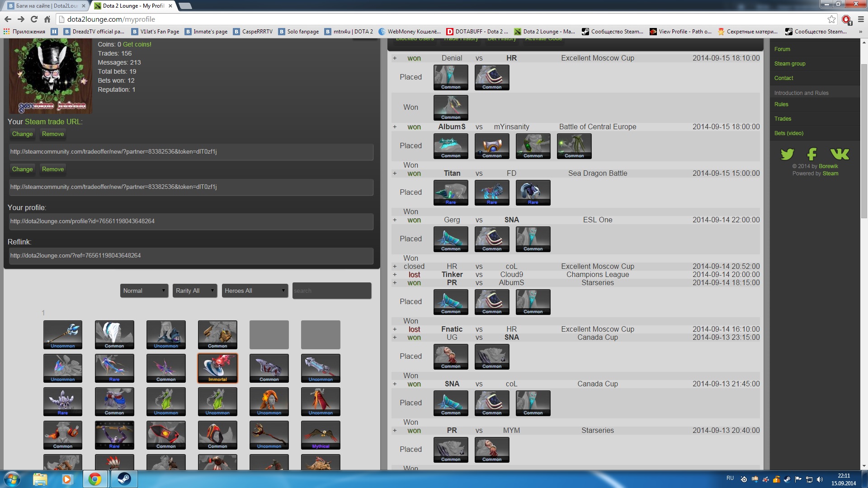
Task: Click the first Remove trade URL button
Action: coord(53,134)
